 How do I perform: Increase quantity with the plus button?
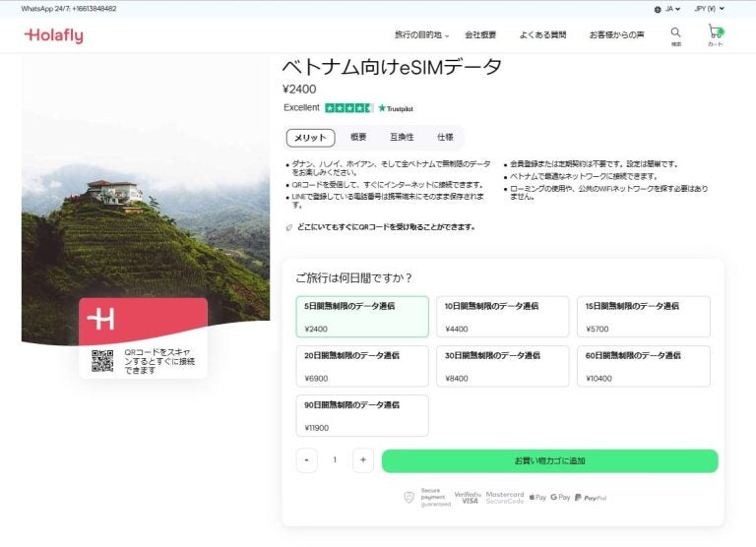pyautogui.click(x=363, y=460)
